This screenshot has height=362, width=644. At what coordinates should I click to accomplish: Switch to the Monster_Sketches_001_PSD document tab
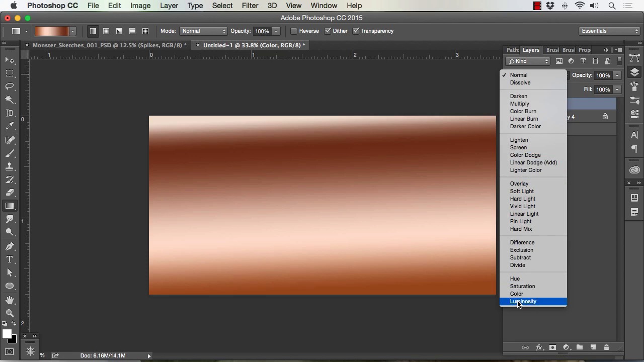(x=109, y=45)
